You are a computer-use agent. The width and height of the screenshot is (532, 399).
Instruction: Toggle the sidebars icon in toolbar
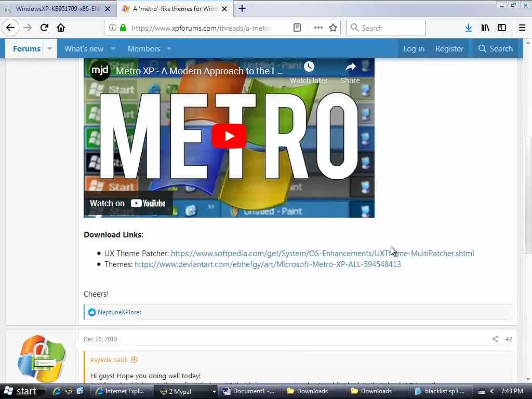click(x=502, y=28)
